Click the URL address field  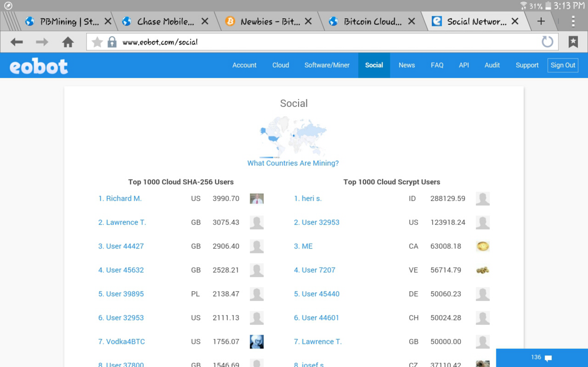coord(316,42)
